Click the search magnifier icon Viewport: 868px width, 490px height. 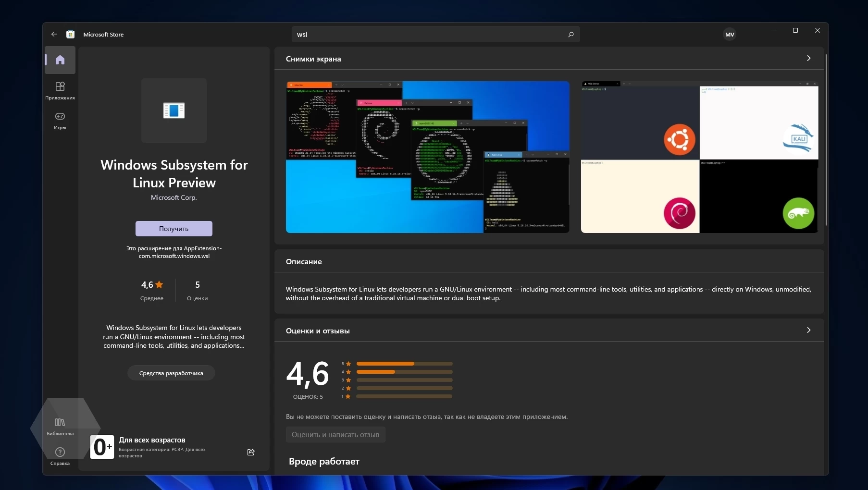click(571, 34)
